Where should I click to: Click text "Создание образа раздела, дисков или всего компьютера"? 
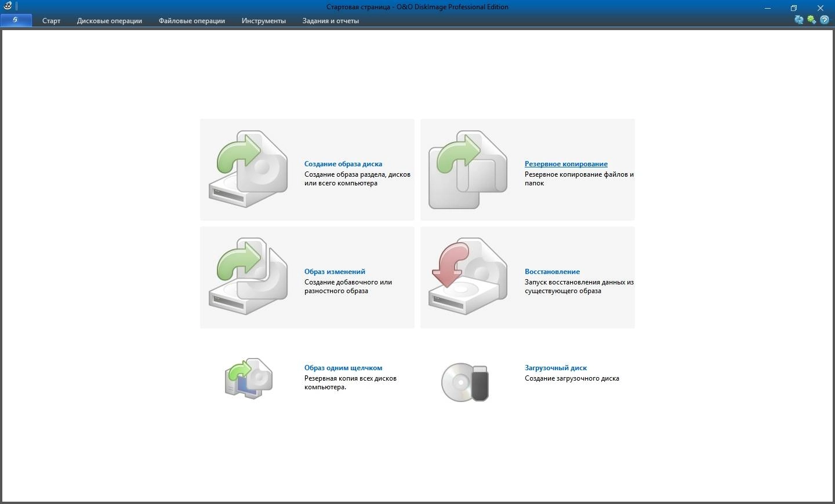pyautogui.click(x=357, y=179)
